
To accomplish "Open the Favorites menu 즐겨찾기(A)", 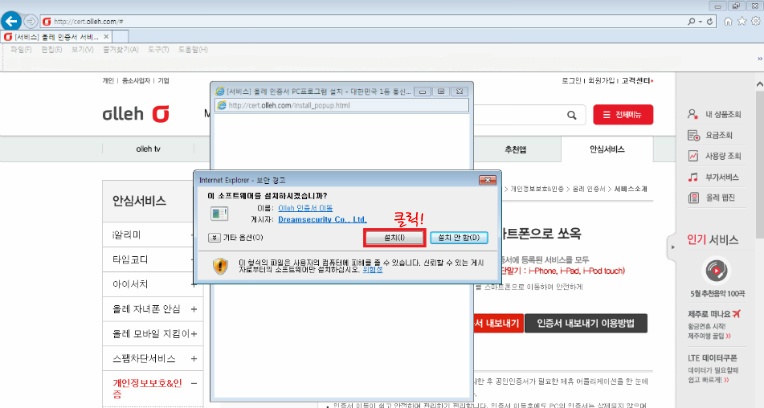I will pos(120,50).
